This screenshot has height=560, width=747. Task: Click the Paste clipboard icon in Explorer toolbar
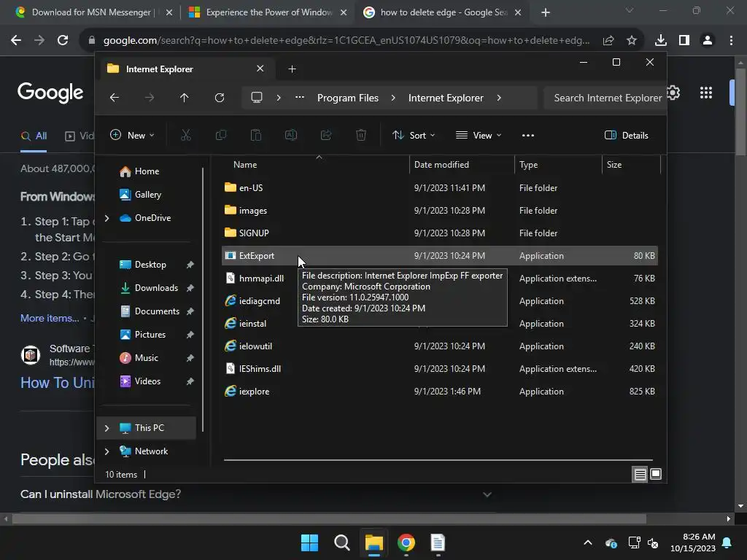click(x=256, y=135)
